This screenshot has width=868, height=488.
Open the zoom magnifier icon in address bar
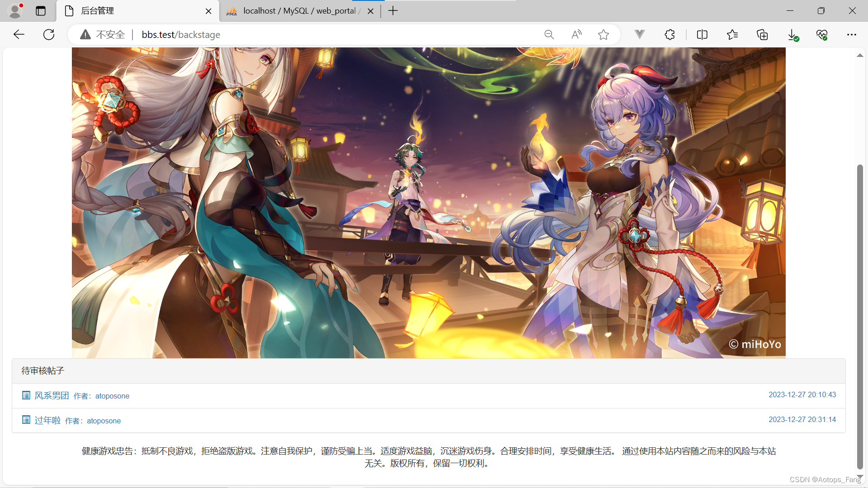click(x=549, y=35)
